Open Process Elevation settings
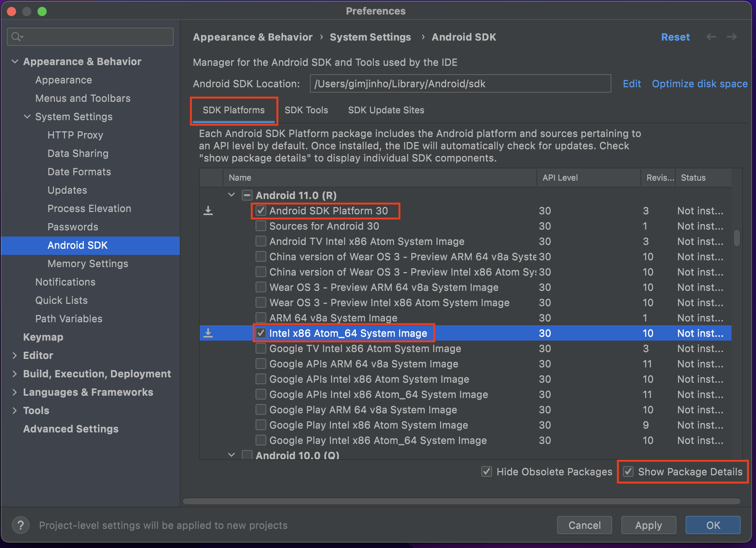Image resolution: width=756 pixels, height=548 pixels. [x=89, y=209]
